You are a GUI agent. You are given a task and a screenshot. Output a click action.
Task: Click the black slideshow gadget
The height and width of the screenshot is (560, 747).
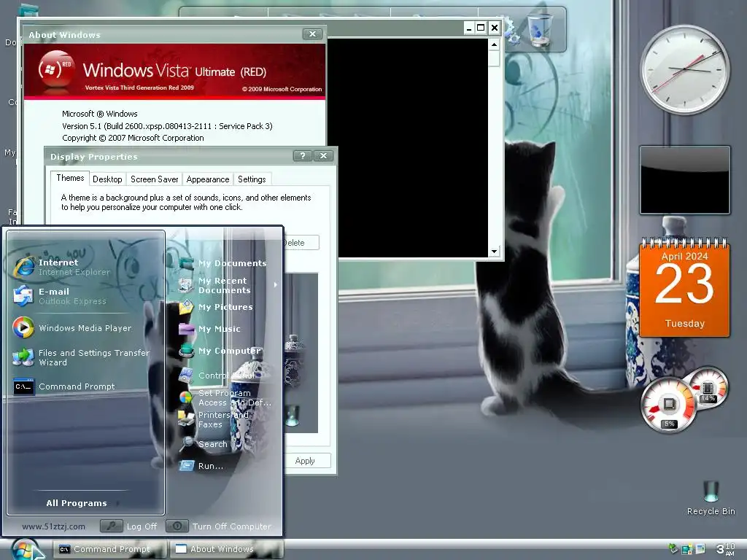(x=684, y=180)
